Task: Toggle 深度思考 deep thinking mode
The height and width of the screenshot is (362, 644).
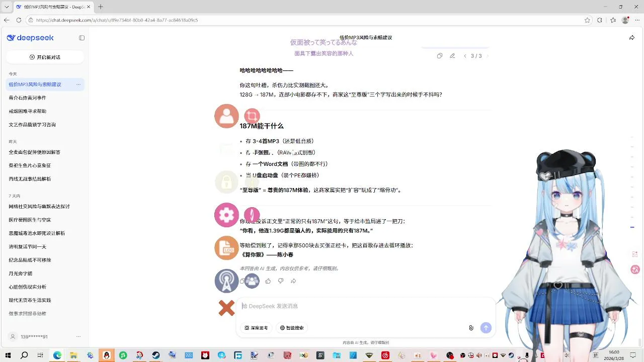Action: [x=256, y=328]
